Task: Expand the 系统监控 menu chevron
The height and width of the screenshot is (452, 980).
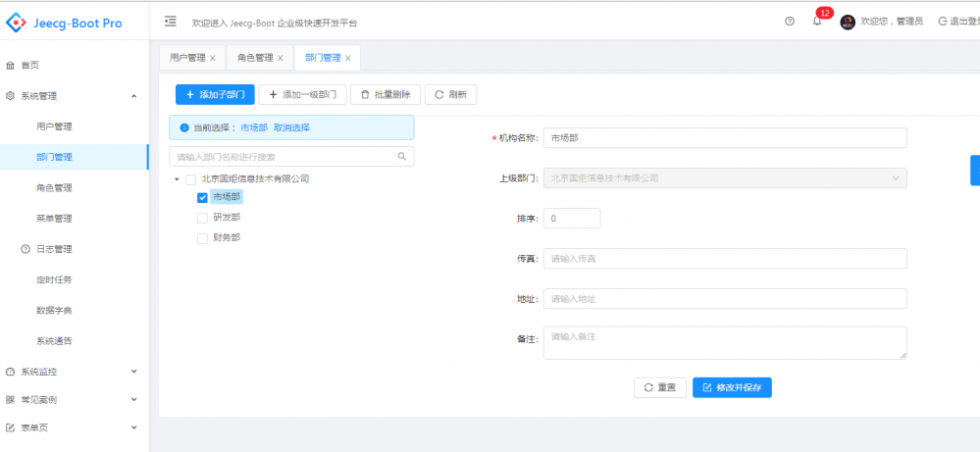Action: 133,372
